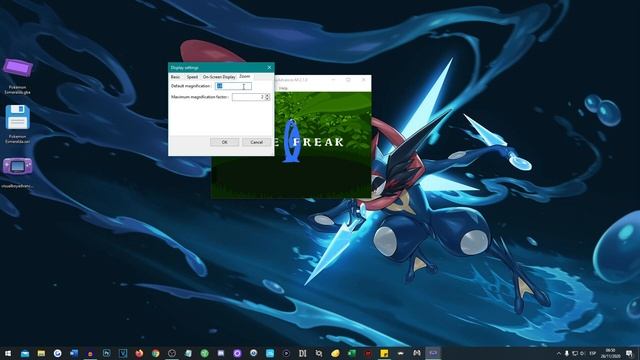Click the Maximum magnification factor field

pos(248,97)
